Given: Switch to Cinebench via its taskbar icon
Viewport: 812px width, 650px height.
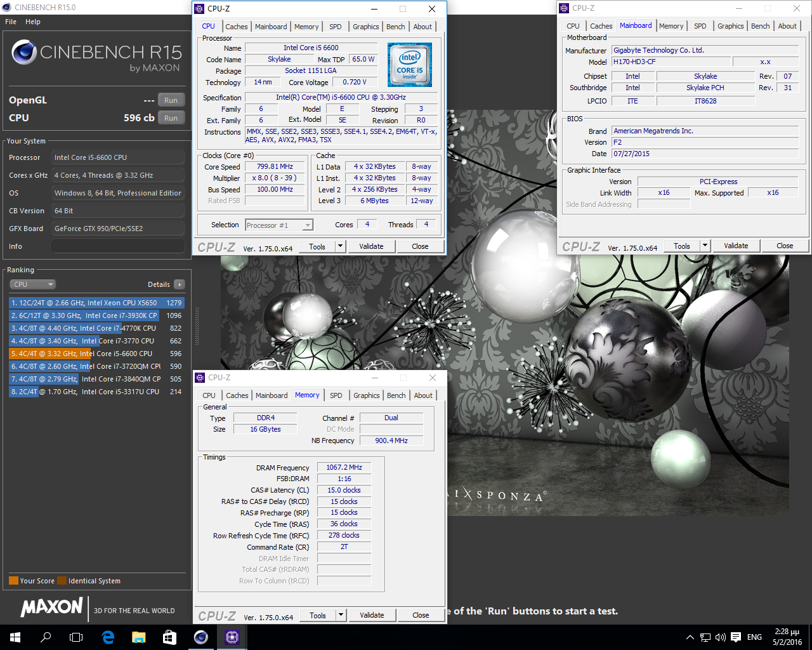Looking at the screenshot, I should click(200, 637).
